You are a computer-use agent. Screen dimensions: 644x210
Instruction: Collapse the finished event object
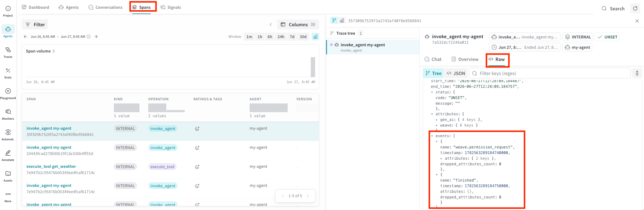point(437,175)
